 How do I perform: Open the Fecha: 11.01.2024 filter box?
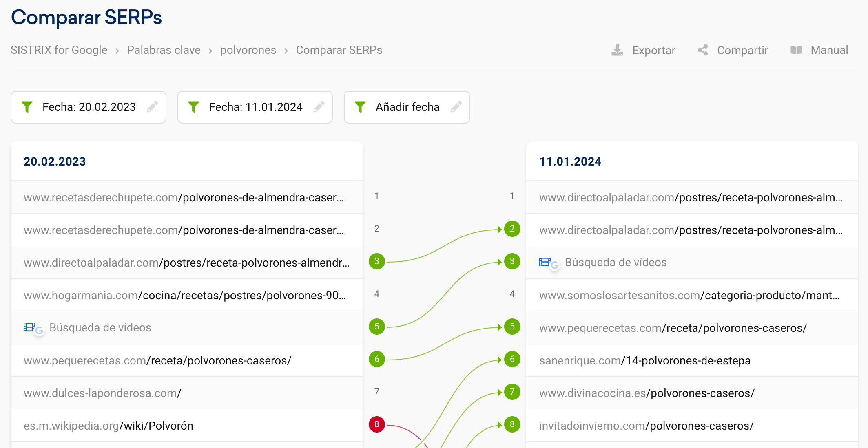(x=255, y=107)
